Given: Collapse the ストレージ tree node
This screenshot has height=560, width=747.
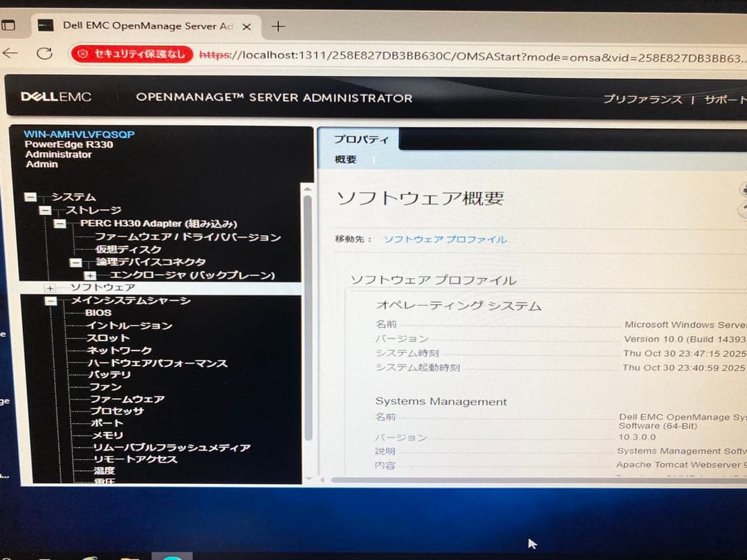Looking at the screenshot, I should 45,210.
